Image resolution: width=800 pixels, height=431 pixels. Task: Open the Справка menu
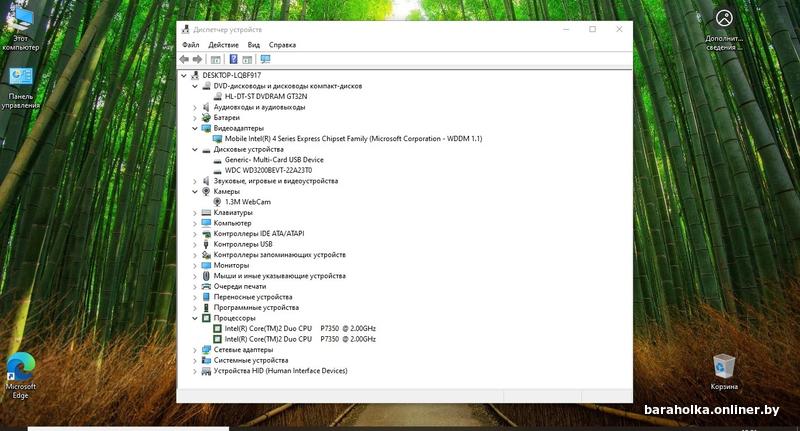(282, 45)
